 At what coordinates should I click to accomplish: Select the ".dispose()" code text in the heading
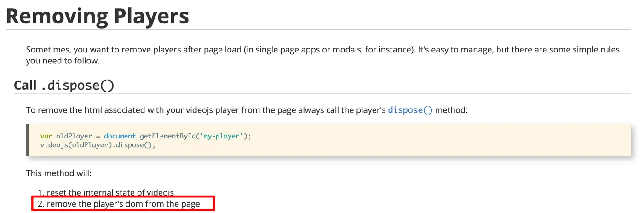coord(77,86)
